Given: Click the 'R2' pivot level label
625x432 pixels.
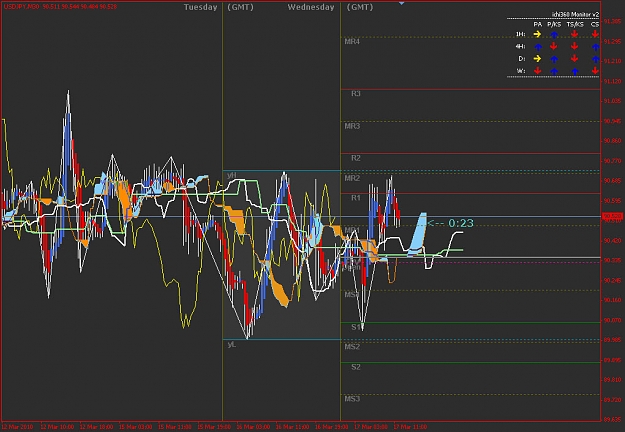Looking at the screenshot, I should tap(356, 158).
